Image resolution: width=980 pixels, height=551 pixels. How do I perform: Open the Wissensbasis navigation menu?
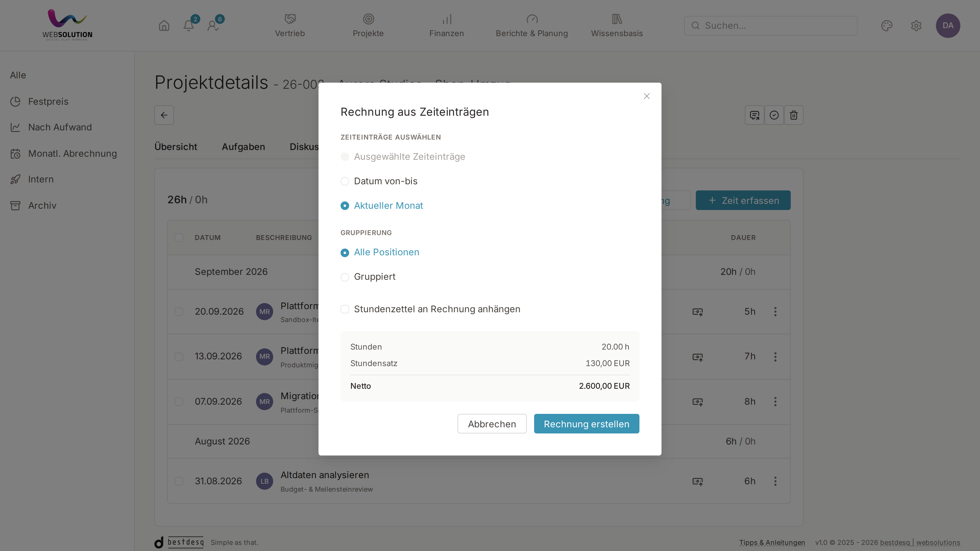617,25
